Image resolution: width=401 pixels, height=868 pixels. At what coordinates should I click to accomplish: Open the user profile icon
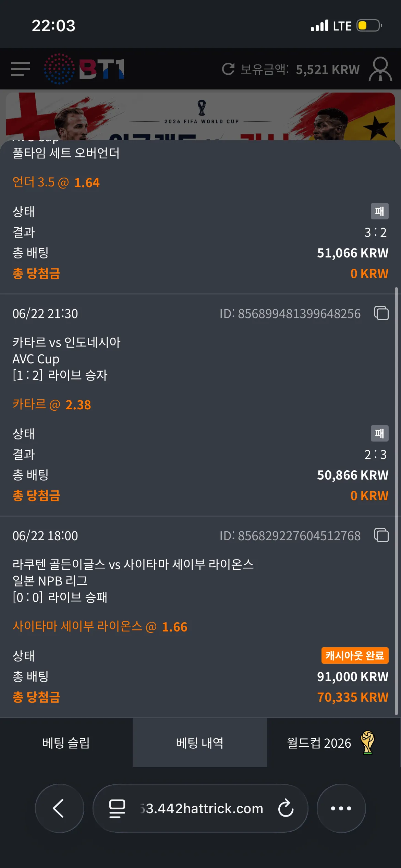(380, 69)
